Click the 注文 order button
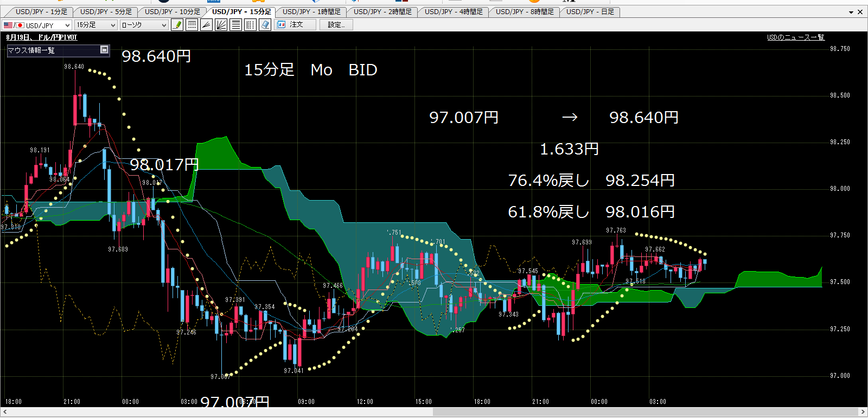Image resolution: width=868 pixels, height=418 pixels. coord(295,24)
